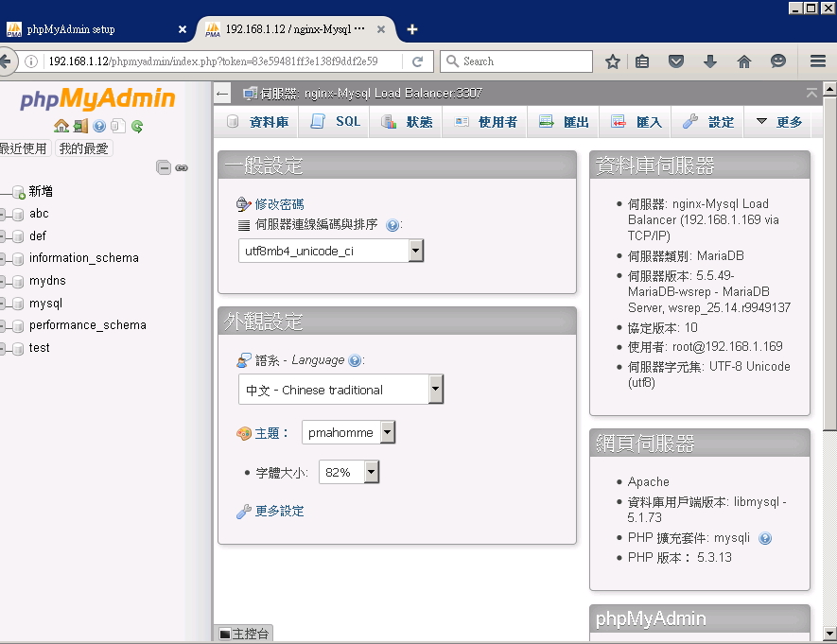Switch to the phpMyAdmin setup browser tab

click(96, 29)
